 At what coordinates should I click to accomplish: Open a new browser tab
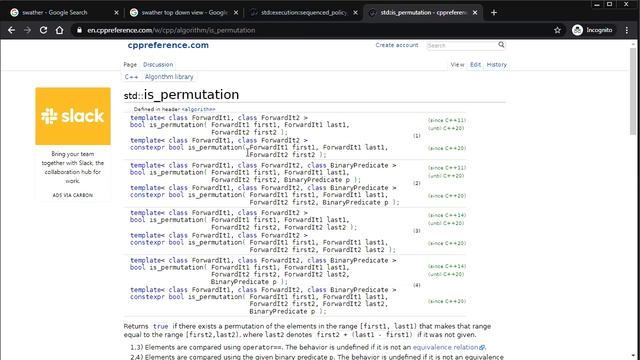(494, 13)
